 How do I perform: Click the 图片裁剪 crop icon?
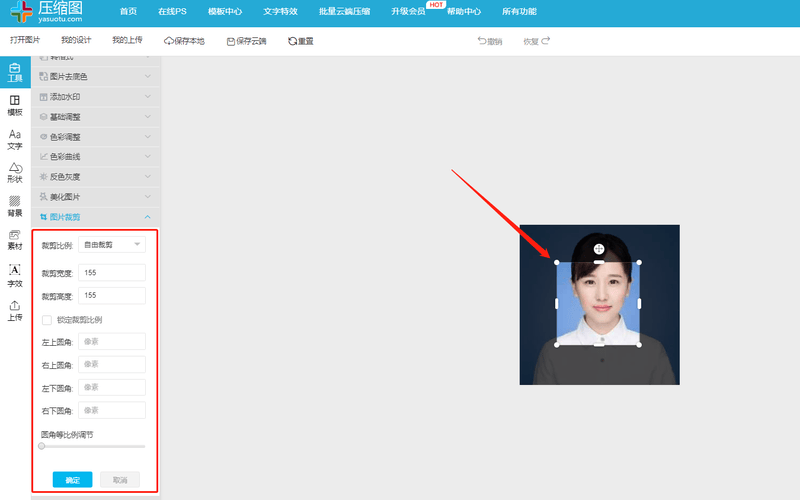[x=43, y=217]
